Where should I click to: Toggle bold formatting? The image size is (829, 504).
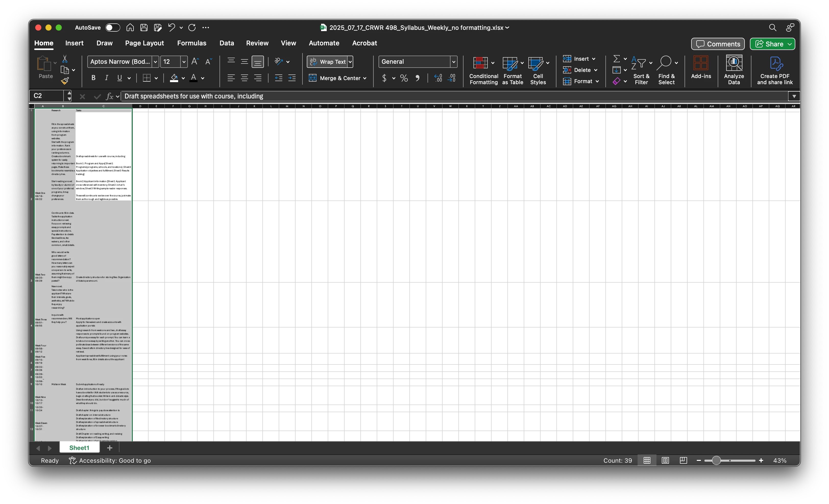coord(93,78)
